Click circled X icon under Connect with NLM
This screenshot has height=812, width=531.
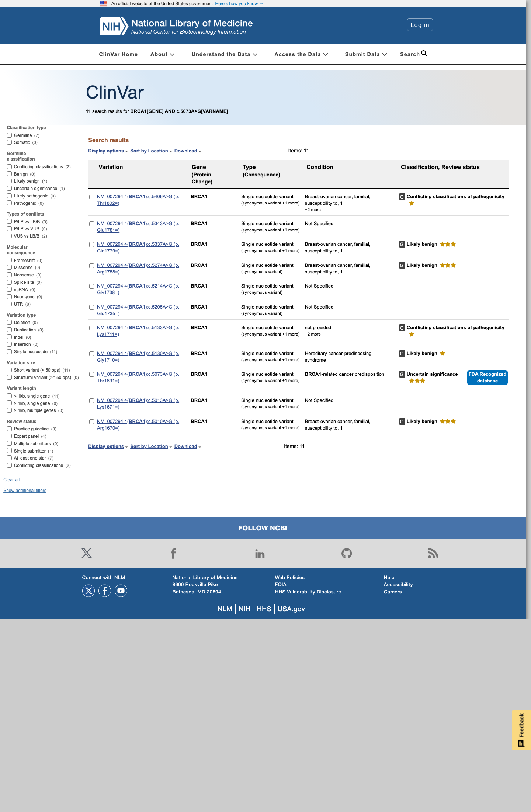(88, 591)
